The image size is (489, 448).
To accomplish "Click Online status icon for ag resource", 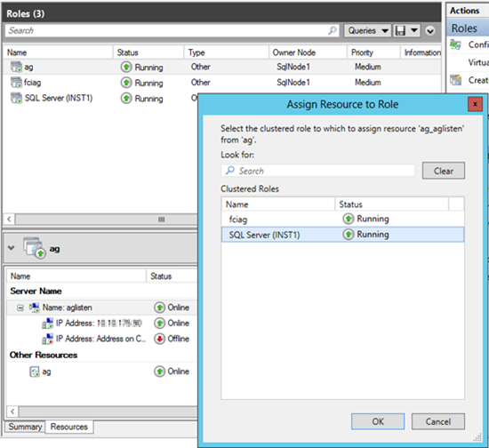I will (x=159, y=372).
